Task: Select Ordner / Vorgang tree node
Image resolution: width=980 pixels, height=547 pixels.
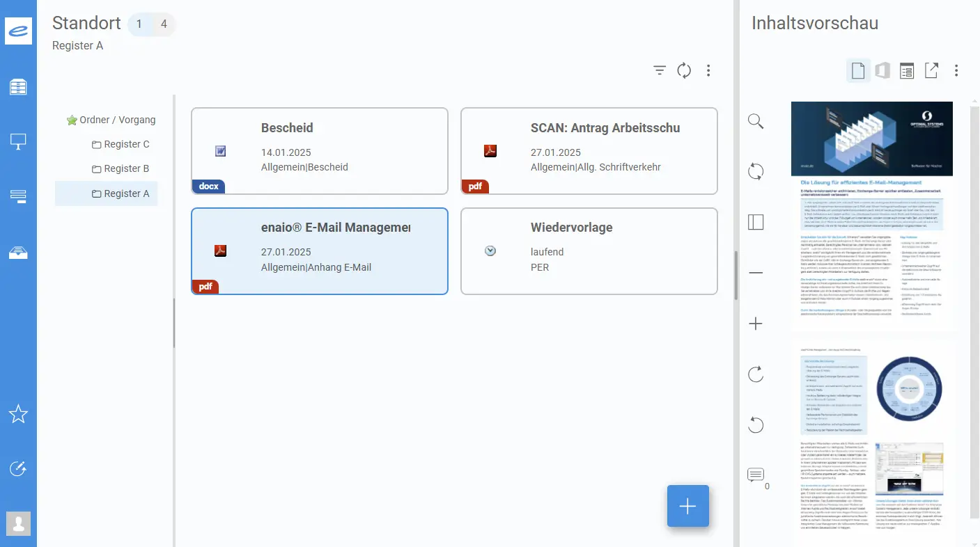Action: (x=117, y=120)
